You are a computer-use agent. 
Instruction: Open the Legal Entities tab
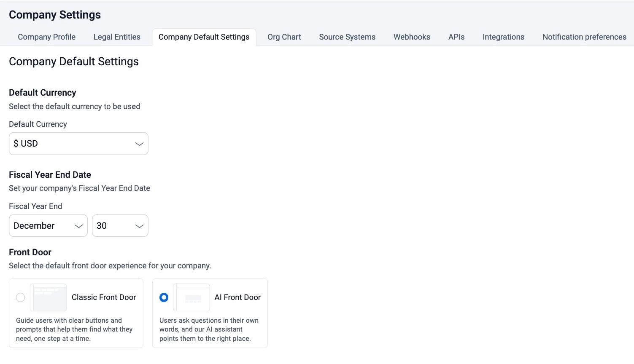pos(117,37)
